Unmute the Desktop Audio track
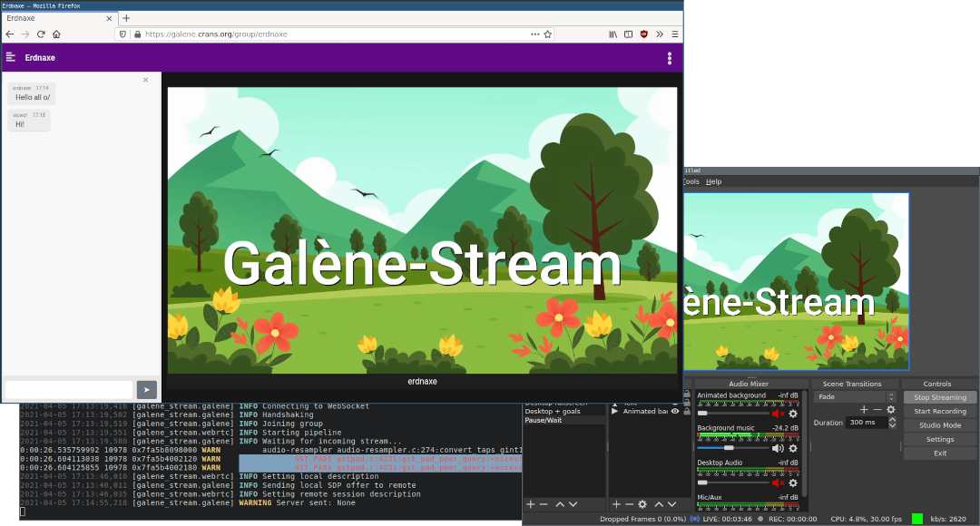This screenshot has width=980, height=526. [x=779, y=482]
